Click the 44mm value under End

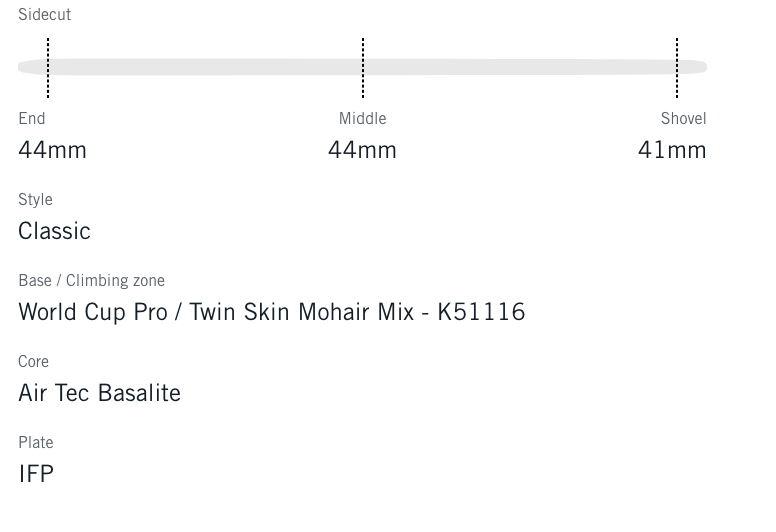(52, 150)
